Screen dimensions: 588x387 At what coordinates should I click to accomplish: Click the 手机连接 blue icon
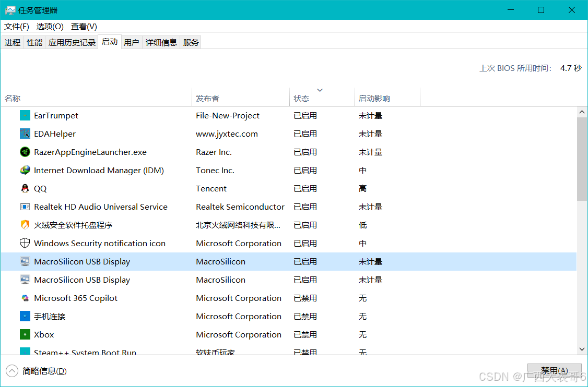click(25, 316)
